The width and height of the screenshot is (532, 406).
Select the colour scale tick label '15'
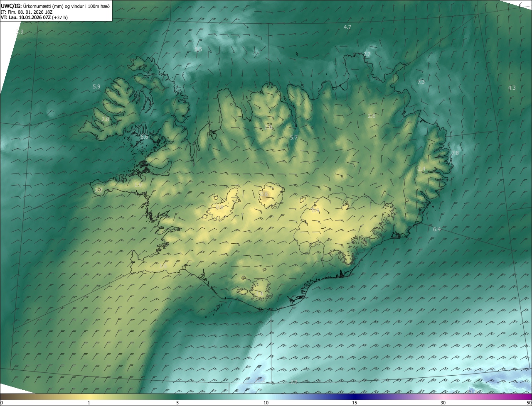point(355,403)
